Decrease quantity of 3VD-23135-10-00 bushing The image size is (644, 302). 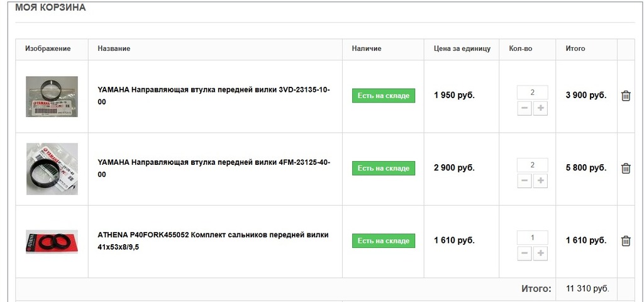coord(525,108)
